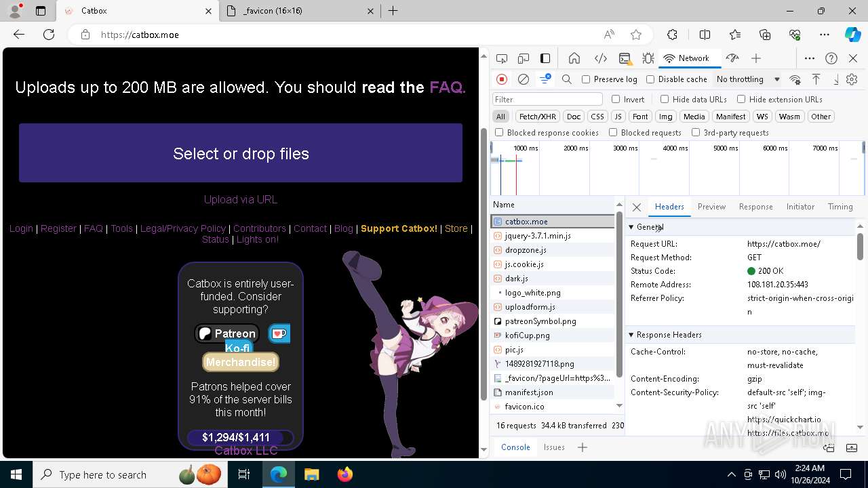
Task: Filter requests by JS type
Action: [x=618, y=117]
